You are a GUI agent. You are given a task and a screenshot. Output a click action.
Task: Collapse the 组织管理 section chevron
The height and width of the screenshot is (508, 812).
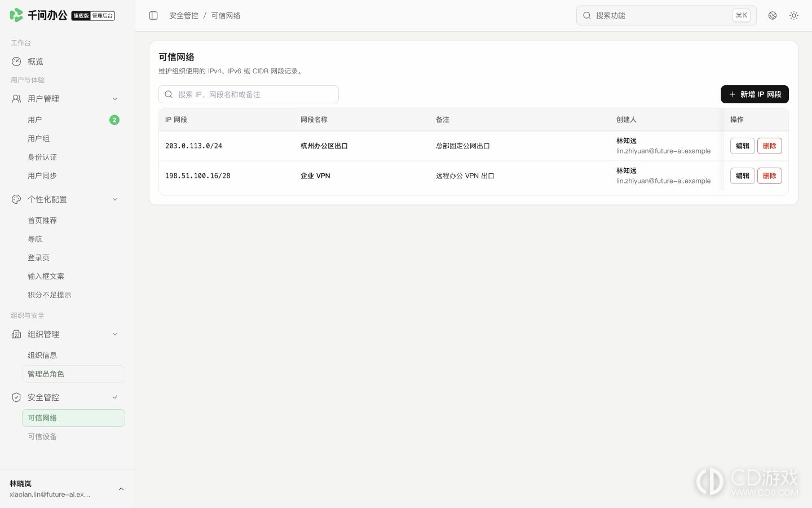[115, 334]
